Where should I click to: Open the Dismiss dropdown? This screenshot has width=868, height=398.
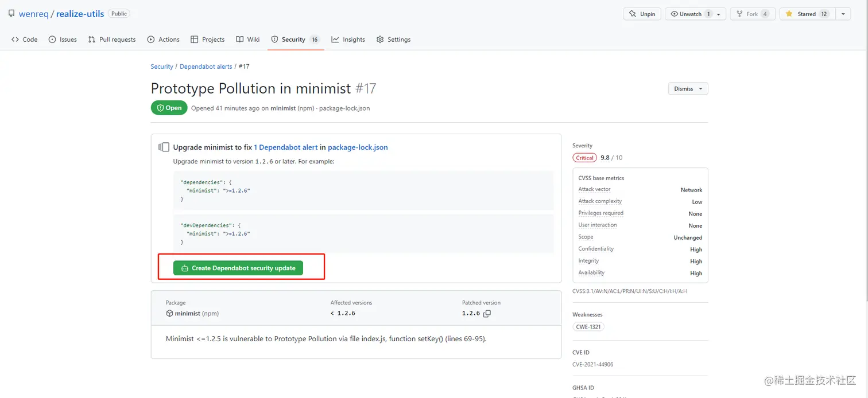tap(688, 89)
